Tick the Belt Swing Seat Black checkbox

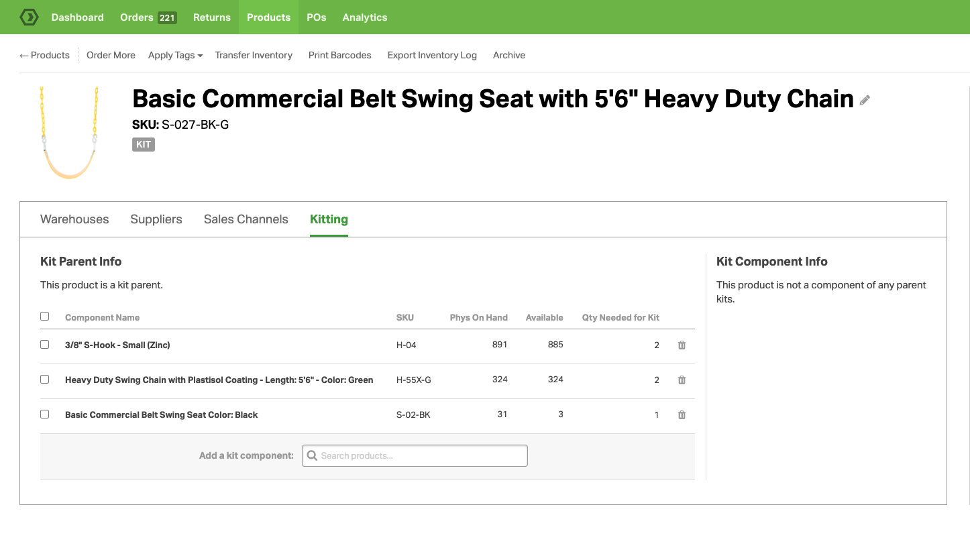[45, 414]
